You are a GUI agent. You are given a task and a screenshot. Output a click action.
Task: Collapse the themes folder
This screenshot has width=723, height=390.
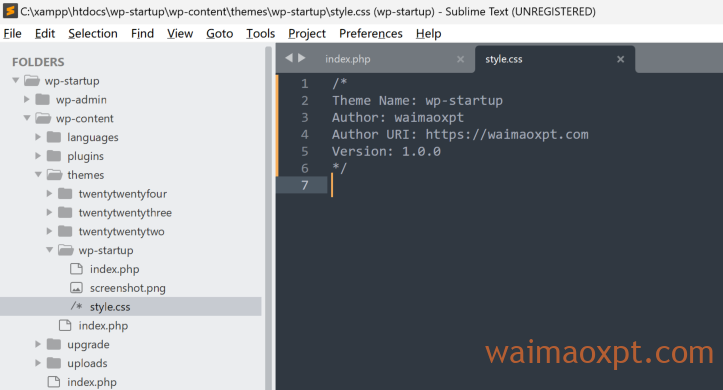tap(38, 175)
